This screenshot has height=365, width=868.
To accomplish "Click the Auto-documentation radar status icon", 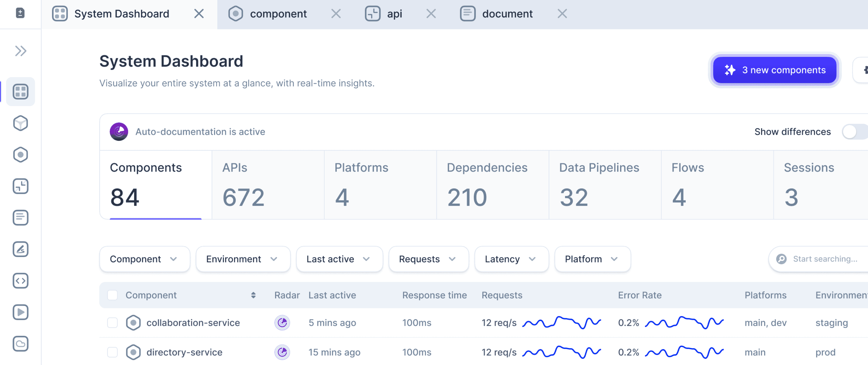I will [x=118, y=131].
